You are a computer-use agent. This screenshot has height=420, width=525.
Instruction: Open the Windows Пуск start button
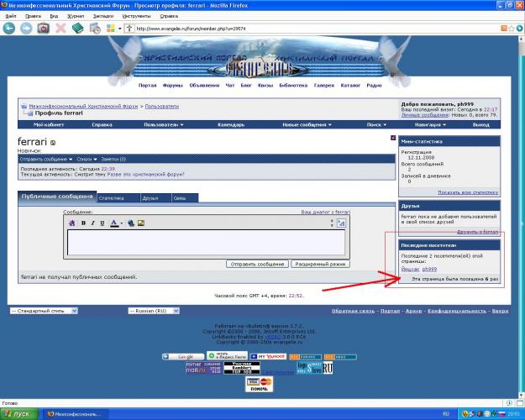pyautogui.click(x=18, y=414)
